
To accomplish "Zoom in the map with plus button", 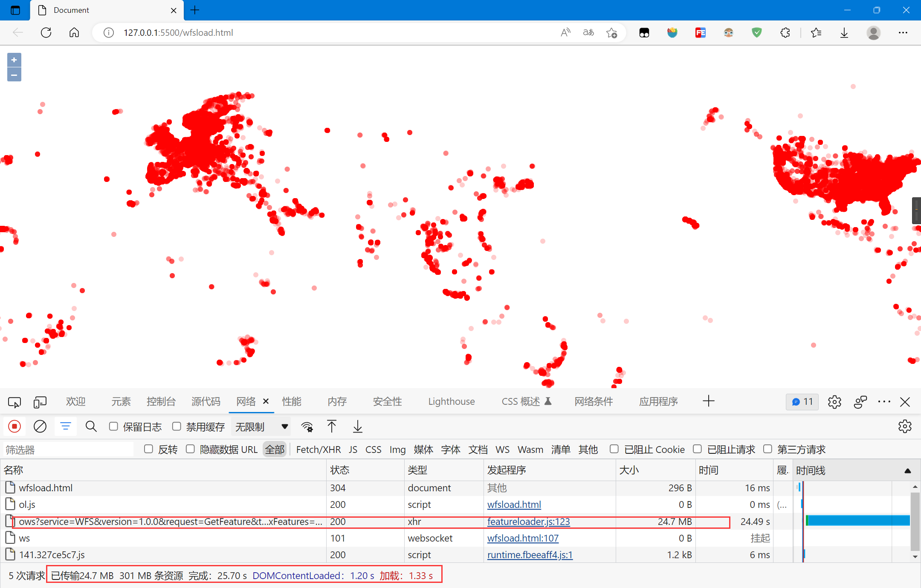I will click(14, 60).
